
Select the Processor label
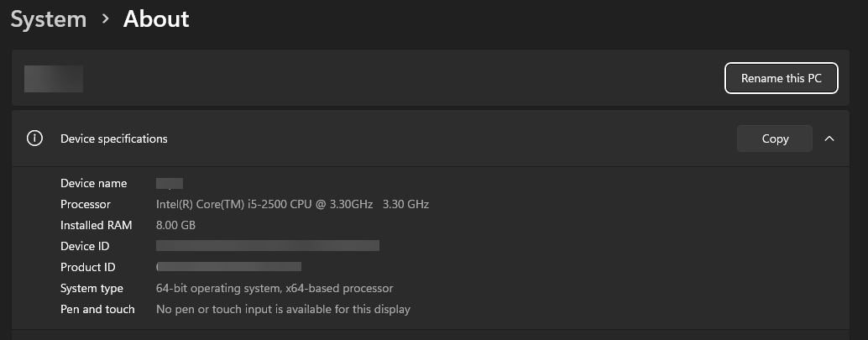pyautogui.click(x=86, y=204)
